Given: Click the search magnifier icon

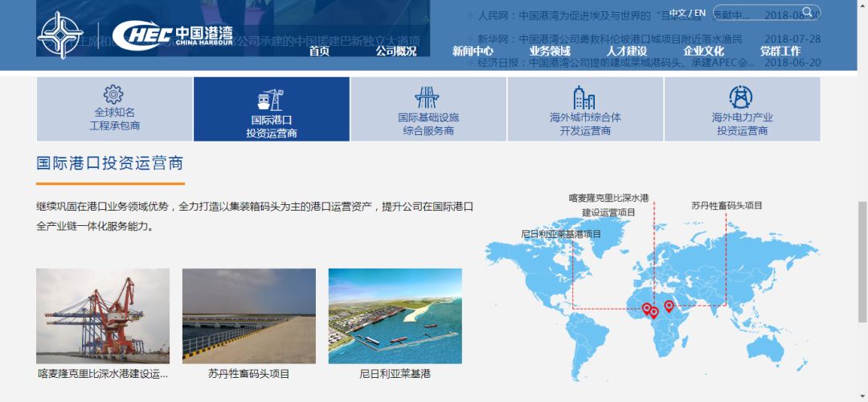Looking at the screenshot, I should pos(805,14).
